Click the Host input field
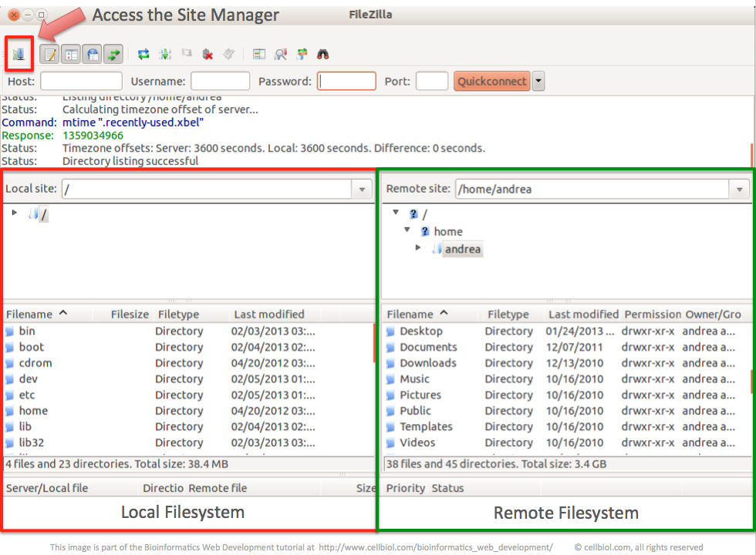The width and height of the screenshot is (756, 555). (81, 81)
